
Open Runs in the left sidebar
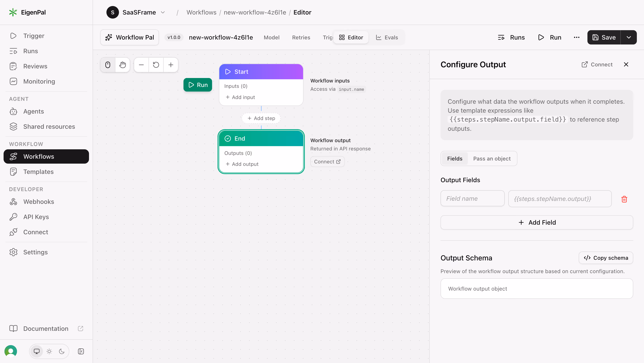(46, 51)
